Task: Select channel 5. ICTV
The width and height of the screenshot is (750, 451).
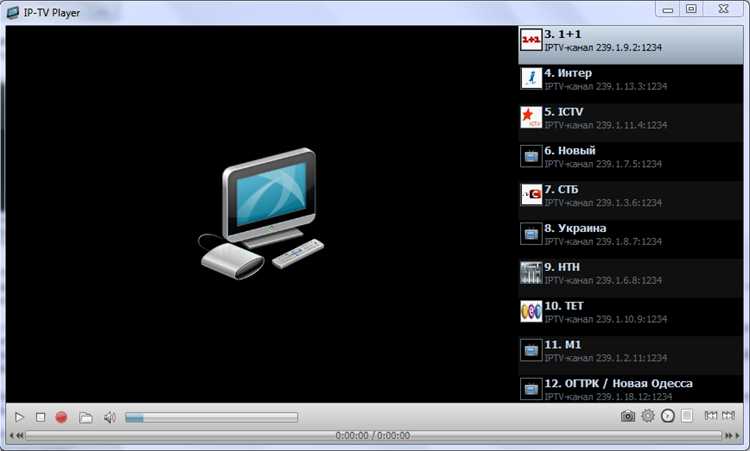Action: coord(631,123)
